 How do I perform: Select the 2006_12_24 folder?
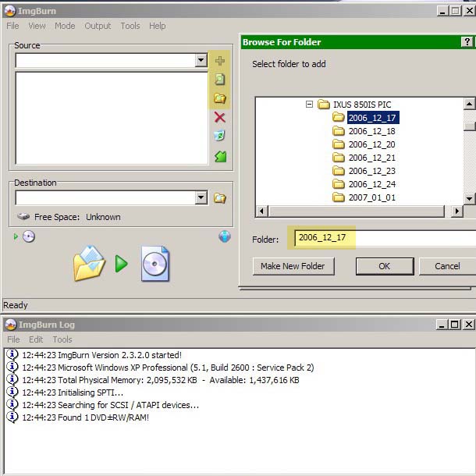coord(372,184)
